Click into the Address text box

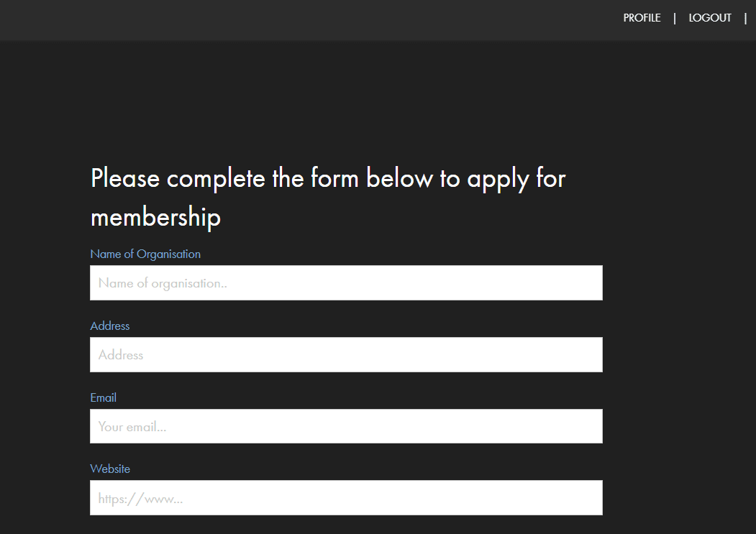pyautogui.click(x=346, y=355)
